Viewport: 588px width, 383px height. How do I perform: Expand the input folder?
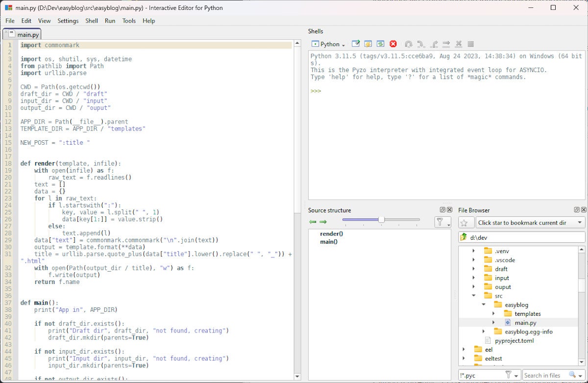pos(473,278)
